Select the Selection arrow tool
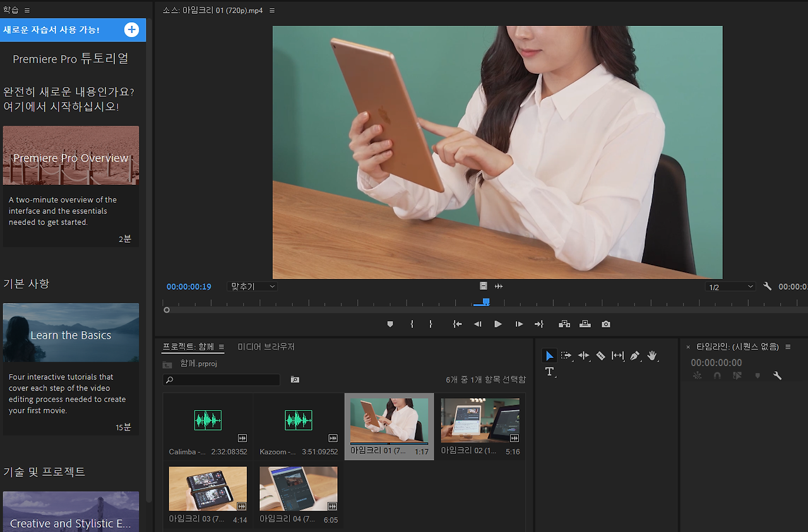This screenshot has height=532, width=808. (549, 356)
